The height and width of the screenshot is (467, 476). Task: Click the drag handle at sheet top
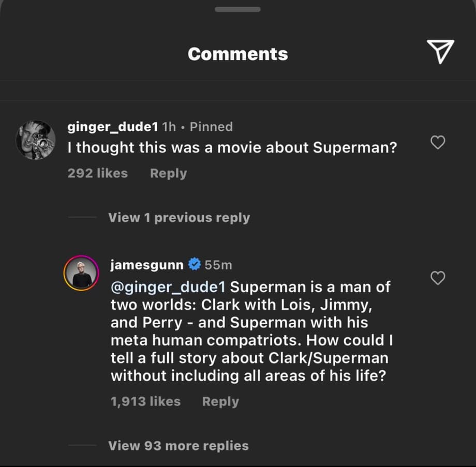coord(238,9)
